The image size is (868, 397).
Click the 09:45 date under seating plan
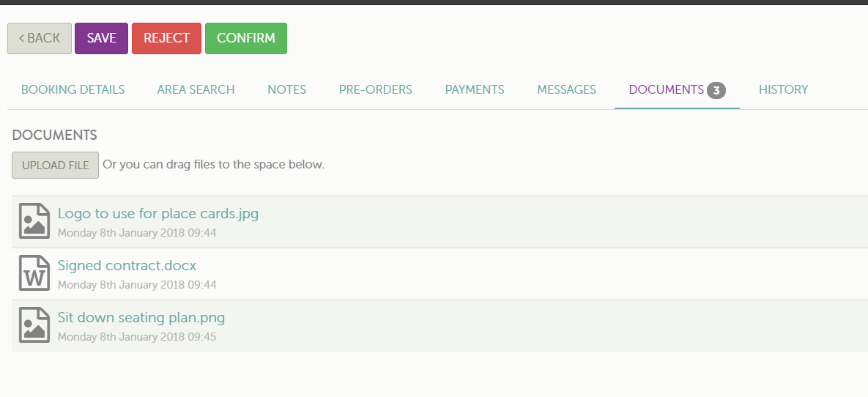(137, 337)
